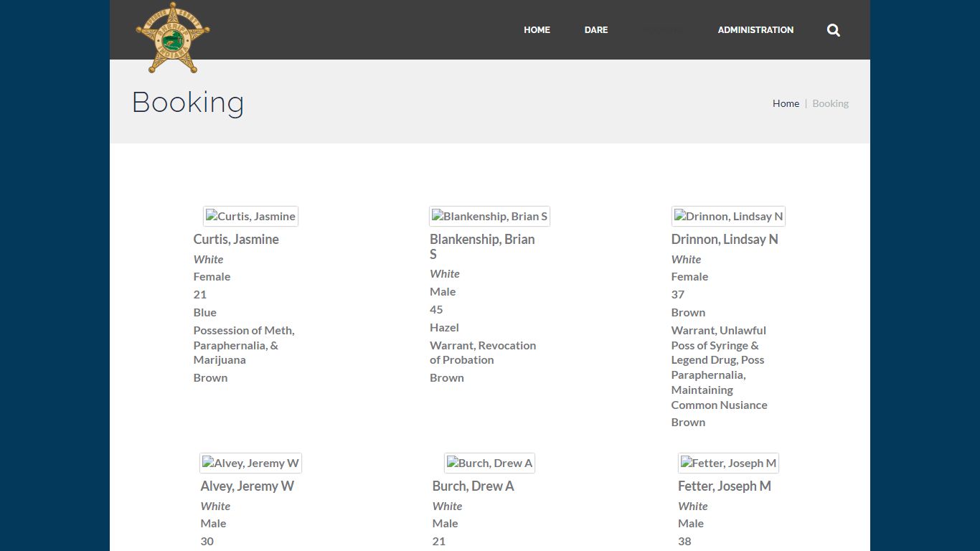Open the DARE menu item
980x551 pixels.
[596, 30]
